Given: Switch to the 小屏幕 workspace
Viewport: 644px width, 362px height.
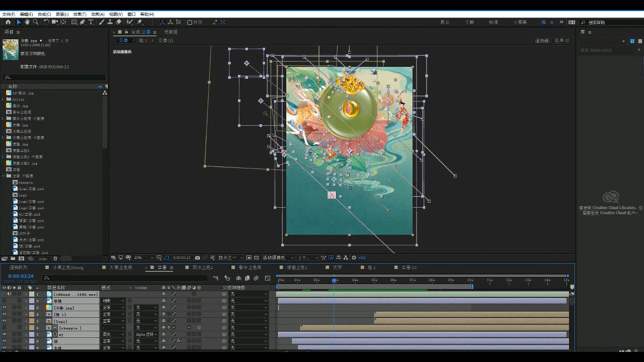Looking at the screenshot, I should 520,22.
